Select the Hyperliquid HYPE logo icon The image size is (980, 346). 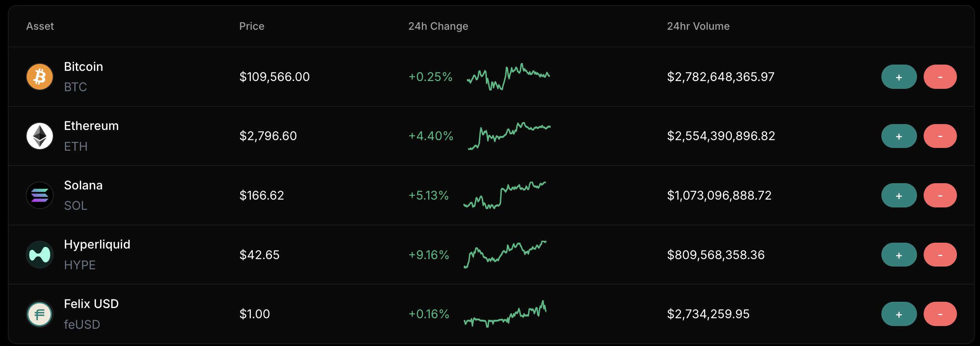[39, 254]
